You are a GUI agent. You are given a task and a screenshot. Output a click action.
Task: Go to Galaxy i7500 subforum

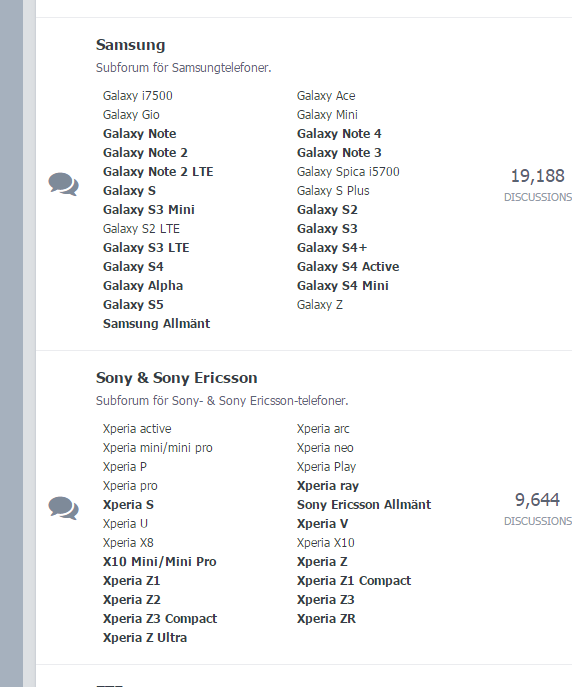click(x=138, y=96)
